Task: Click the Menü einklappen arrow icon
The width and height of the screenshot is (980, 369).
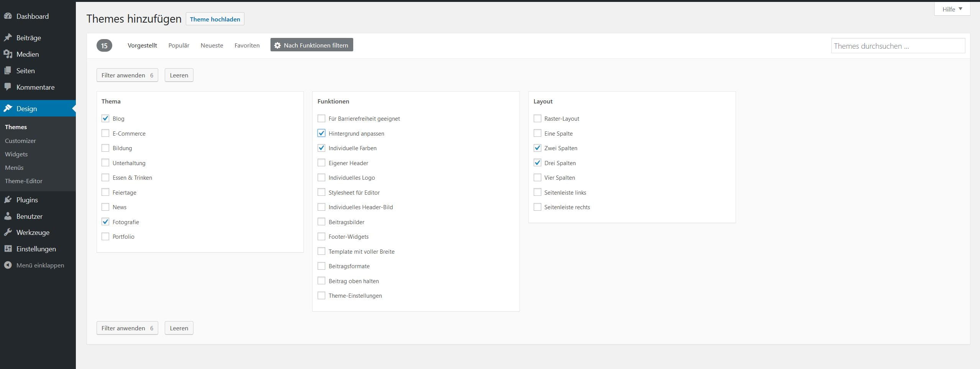Action: coord(8,265)
